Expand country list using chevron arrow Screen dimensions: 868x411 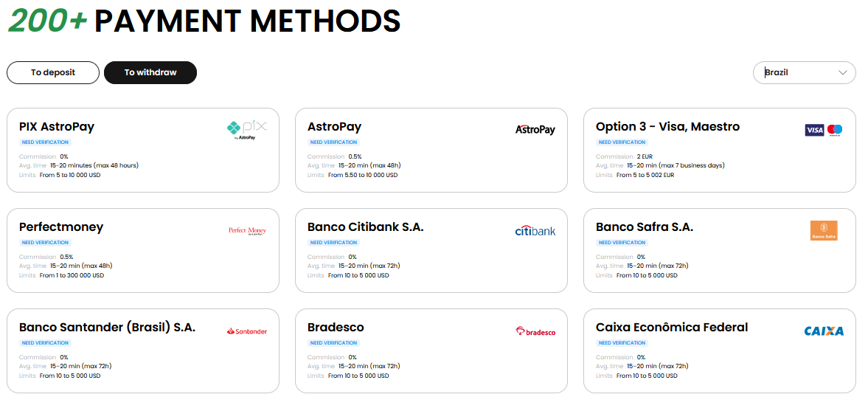coord(843,72)
